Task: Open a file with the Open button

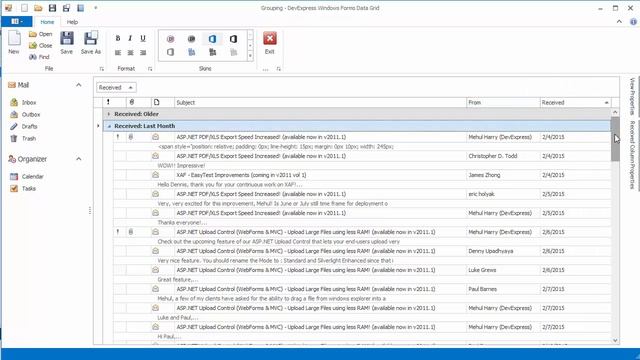Action: 40,34
